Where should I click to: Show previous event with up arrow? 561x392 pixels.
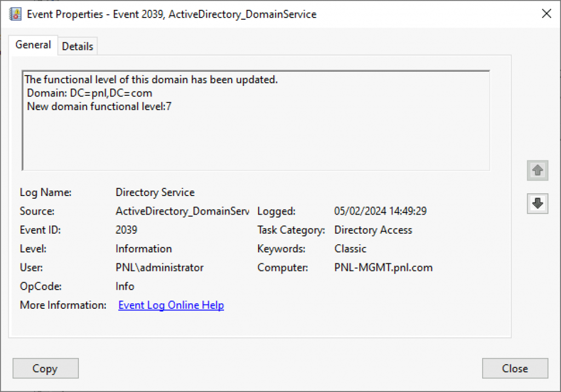tap(537, 171)
